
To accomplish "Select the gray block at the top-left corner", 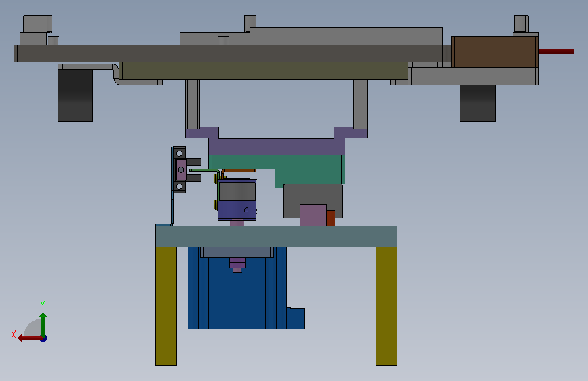I will tap(37, 24).
